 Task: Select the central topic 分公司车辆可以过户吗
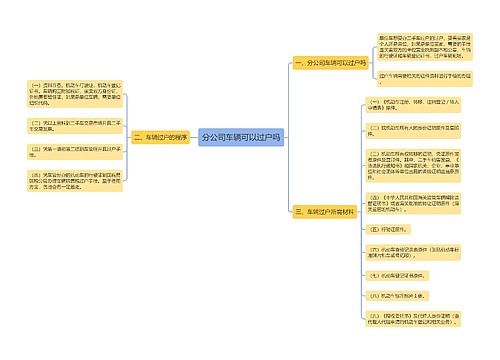(241, 137)
